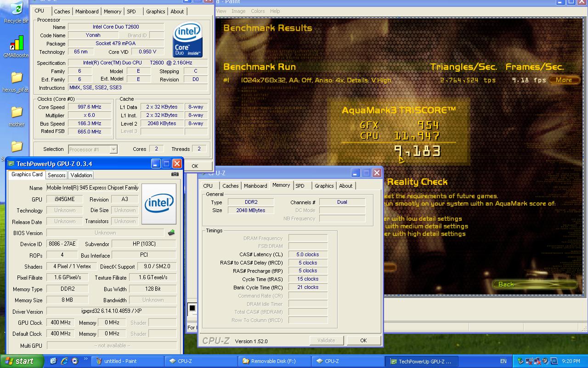The width and height of the screenshot is (588, 368).
Task: Click the GPU-Z screenshot camera icon
Action: [x=175, y=174]
